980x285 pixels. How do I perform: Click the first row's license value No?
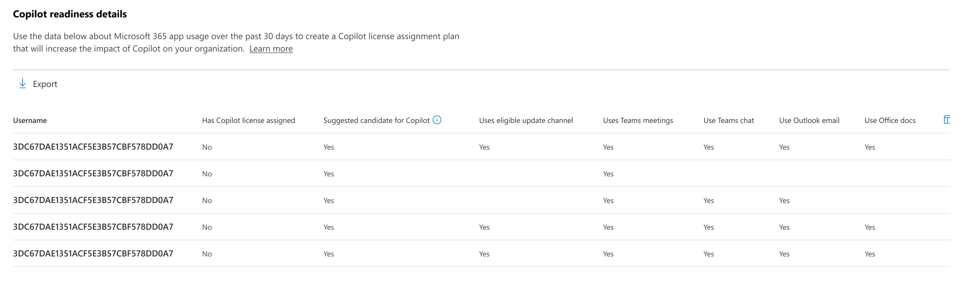[207, 147]
